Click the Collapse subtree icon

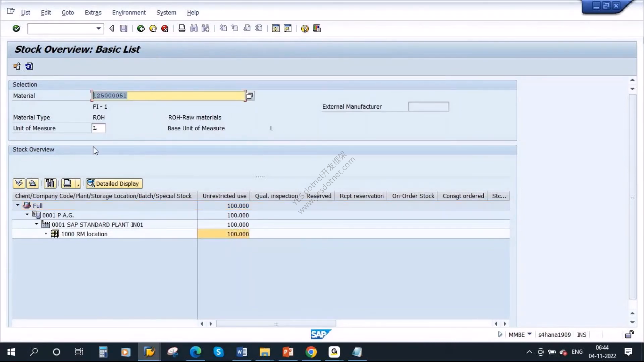point(33,183)
